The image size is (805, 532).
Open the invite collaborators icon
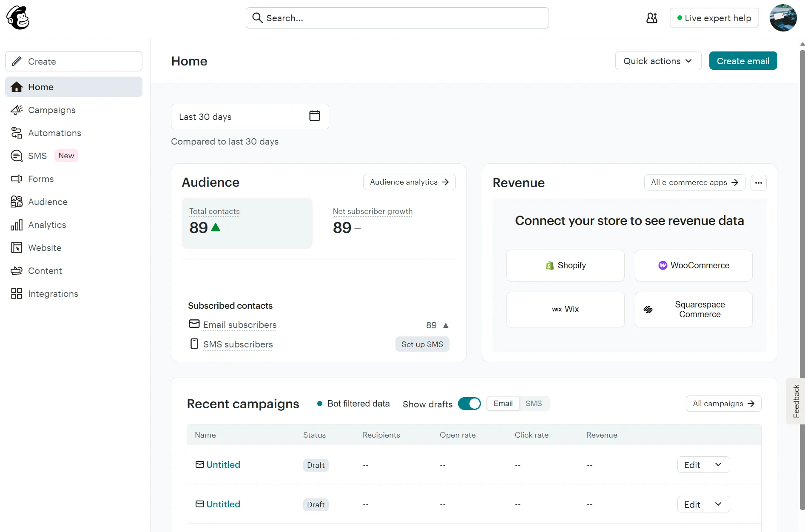tap(651, 18)
